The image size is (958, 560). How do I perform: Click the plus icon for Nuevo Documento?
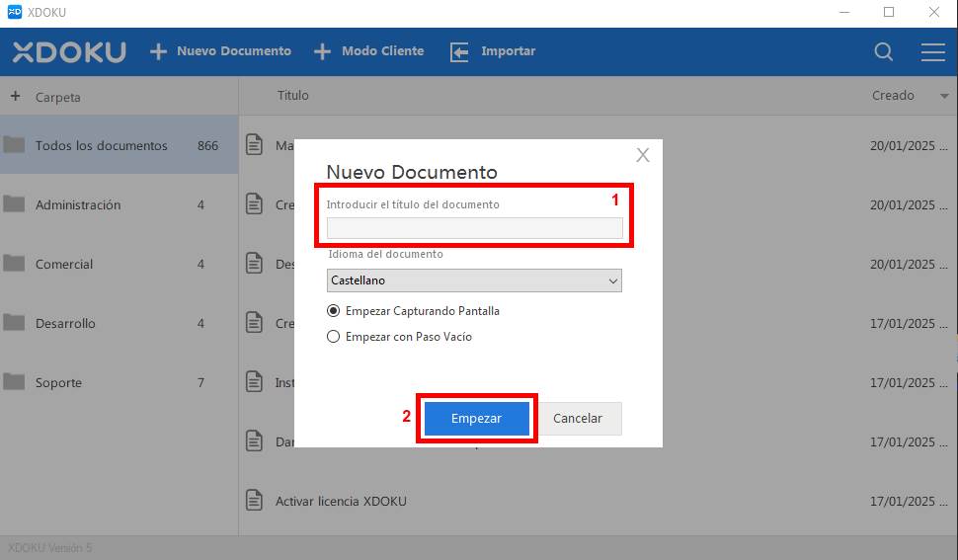point(158,51)
